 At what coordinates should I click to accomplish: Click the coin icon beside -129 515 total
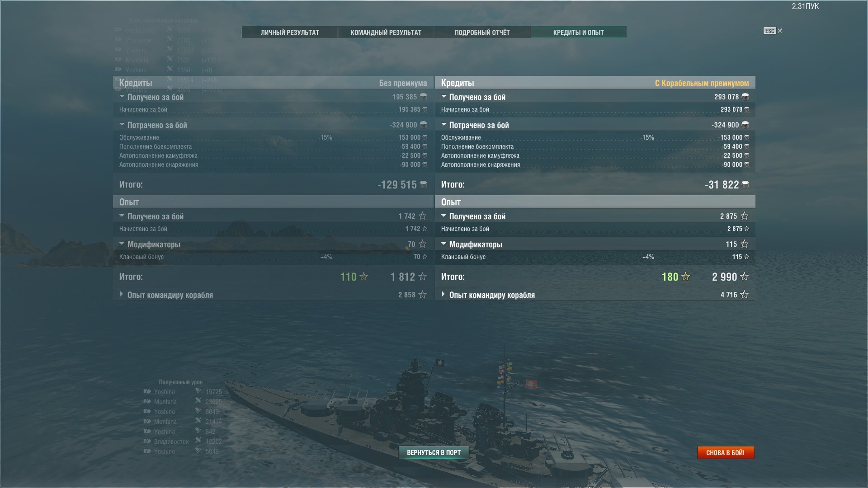pyautogui.click(x=423, y=184)
